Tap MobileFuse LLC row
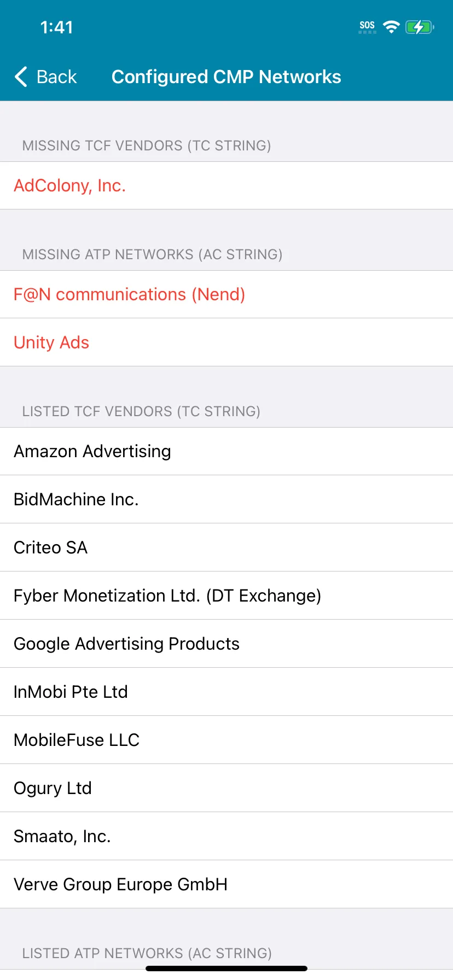The height and width of the screenshot is (980, 453). tap(76, 740)
